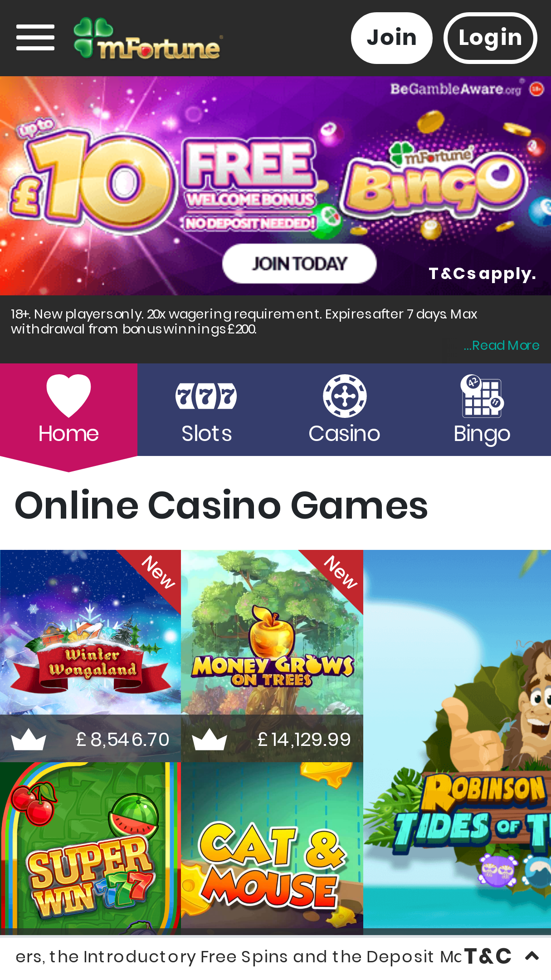Select the Casino chip icon

(x=345, y=396)
